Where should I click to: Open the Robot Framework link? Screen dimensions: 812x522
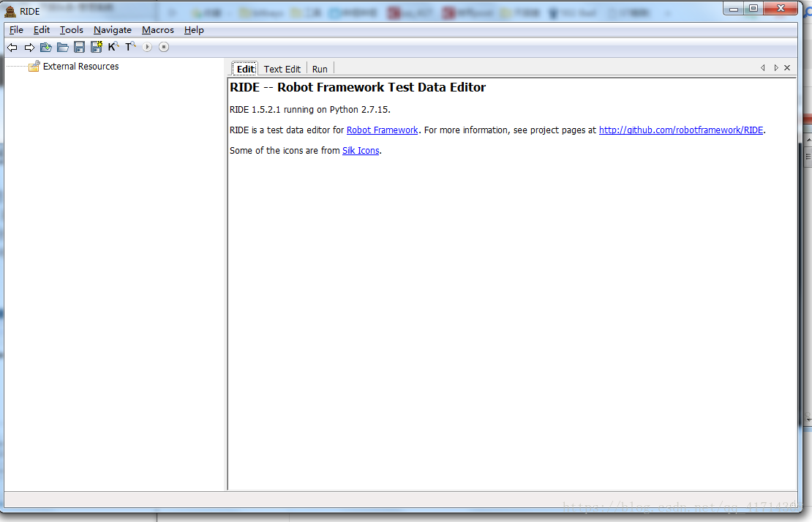[x=382, y=130]
